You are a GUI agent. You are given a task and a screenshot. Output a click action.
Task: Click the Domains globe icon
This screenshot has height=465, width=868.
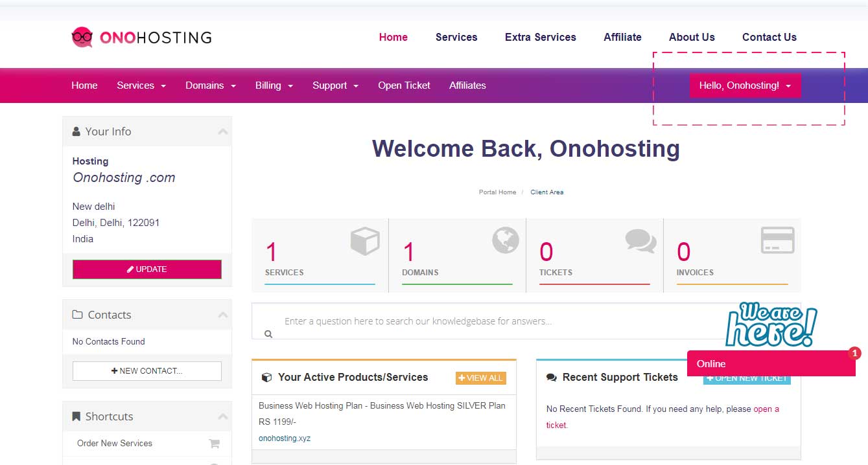click(x=506, y=240)
